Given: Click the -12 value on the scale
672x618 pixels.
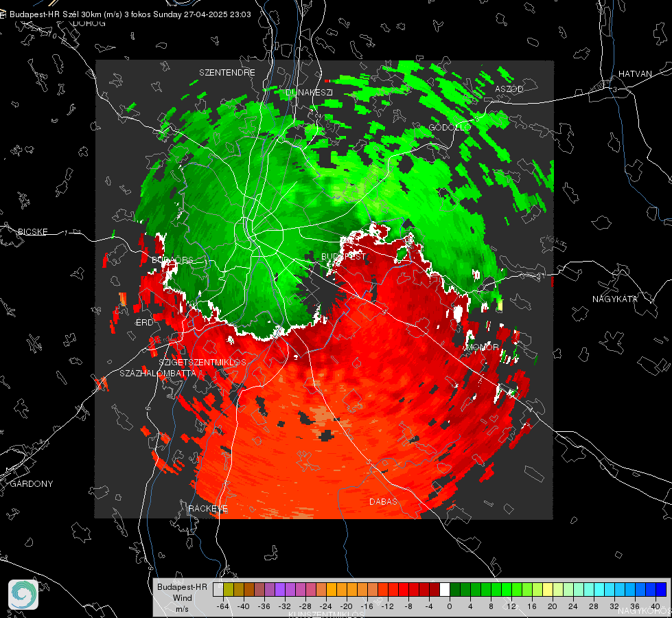Looking at the screenshot, I should point(387,606).
